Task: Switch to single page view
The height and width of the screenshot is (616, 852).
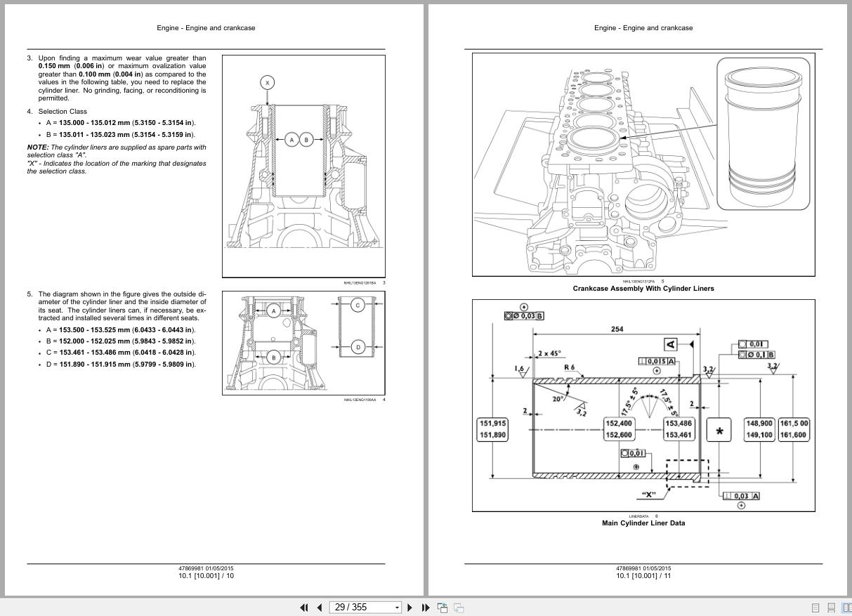Action: [815, 608]
